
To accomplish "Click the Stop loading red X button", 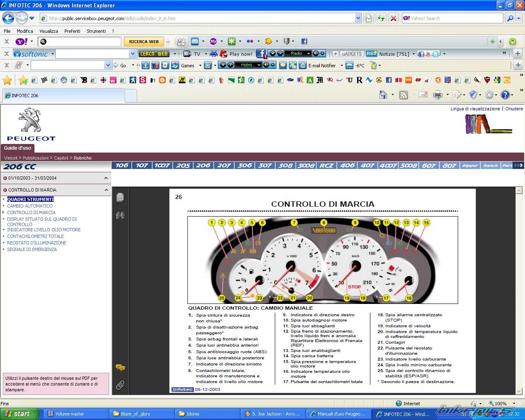I will [393, 18].
